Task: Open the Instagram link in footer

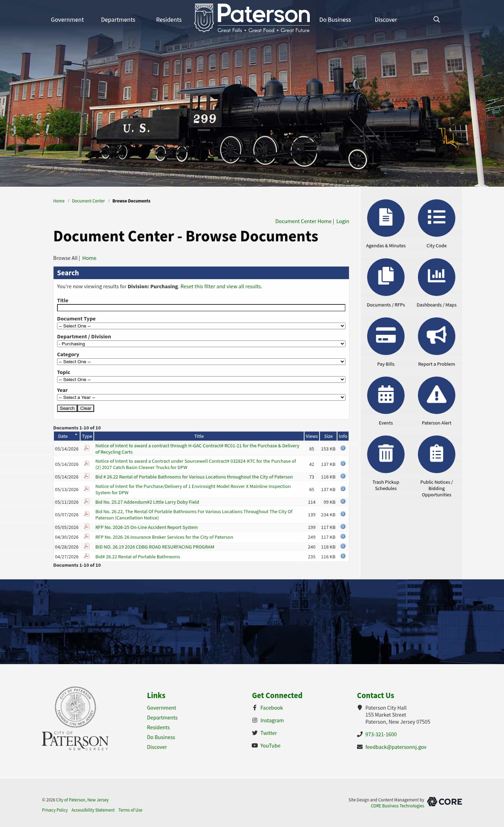Action: coord(272,720)
